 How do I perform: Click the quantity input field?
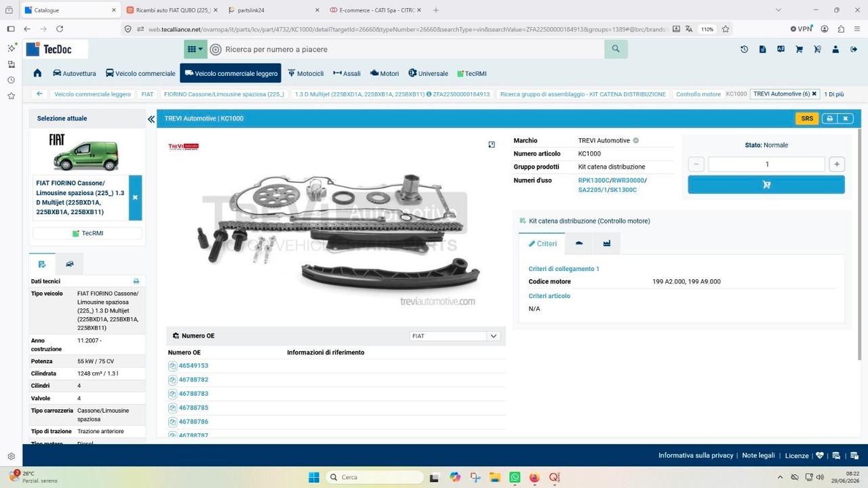click(x=766, y=164)
